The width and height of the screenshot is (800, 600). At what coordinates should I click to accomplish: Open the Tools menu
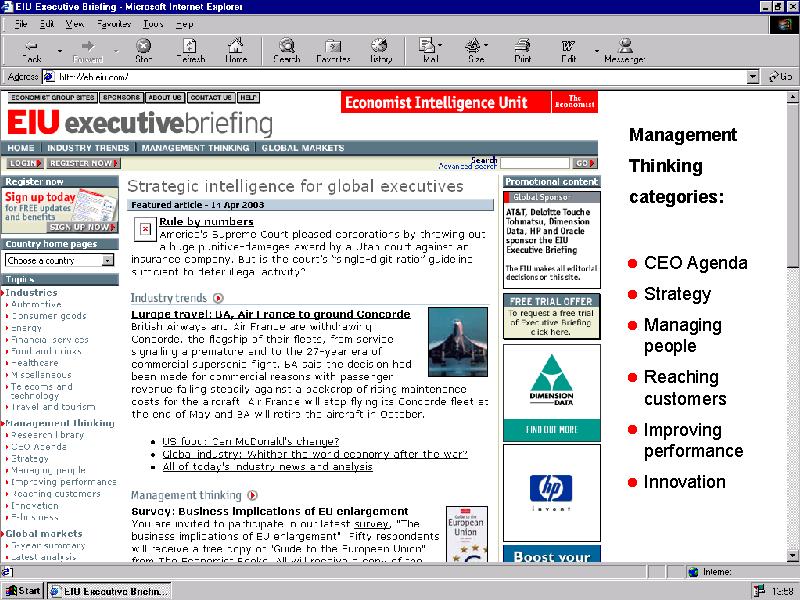(x=153, y=24)
